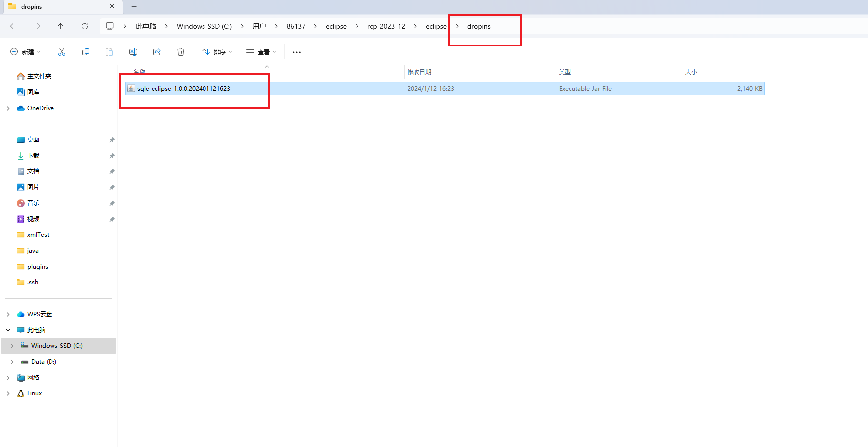Viewport: 868px width, 447px height.
Task: Open the 查看 view dropdown
Action: point(261,52)
